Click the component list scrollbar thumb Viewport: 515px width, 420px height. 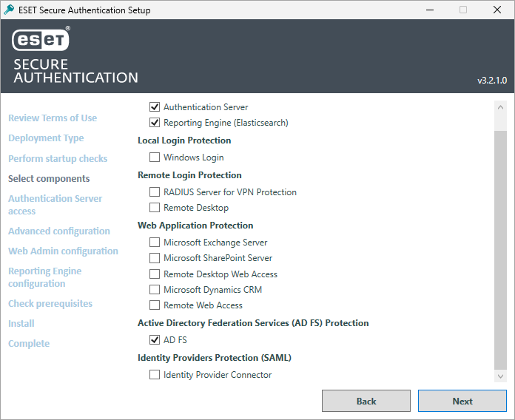point(500,250)
